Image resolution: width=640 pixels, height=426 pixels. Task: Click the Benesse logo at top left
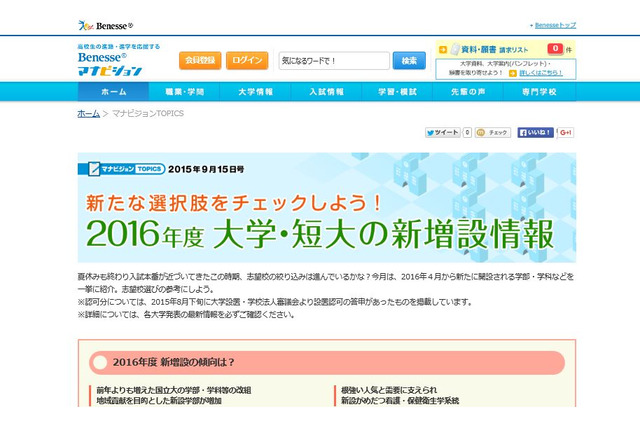pyautogui.click(x=105, y=26)
